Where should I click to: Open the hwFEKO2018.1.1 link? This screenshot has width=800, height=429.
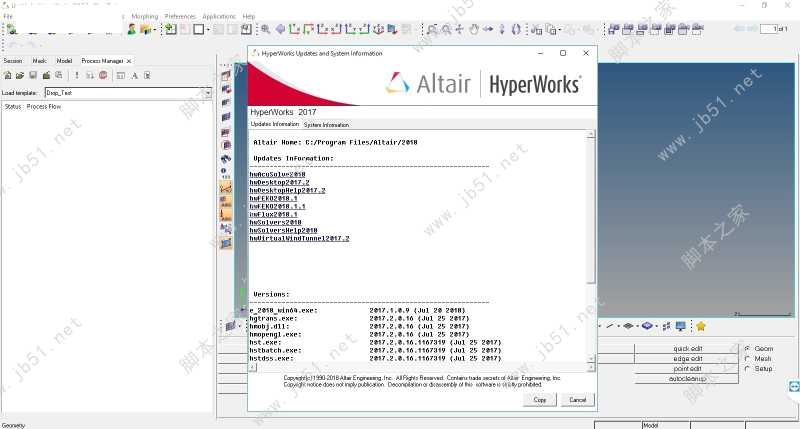(x=277, y=206)
